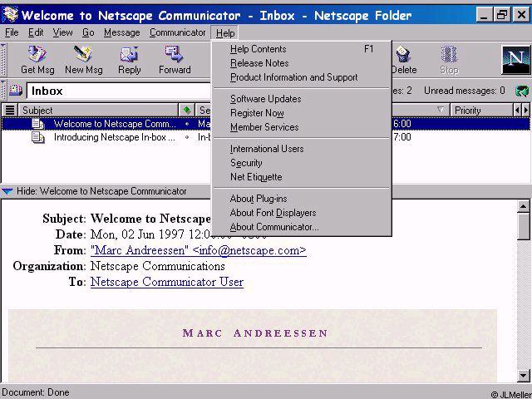The width and height of the screenshot is (532, 399).
Task: Click the green arrows icon near Unread messages
Action: (522, 91)
